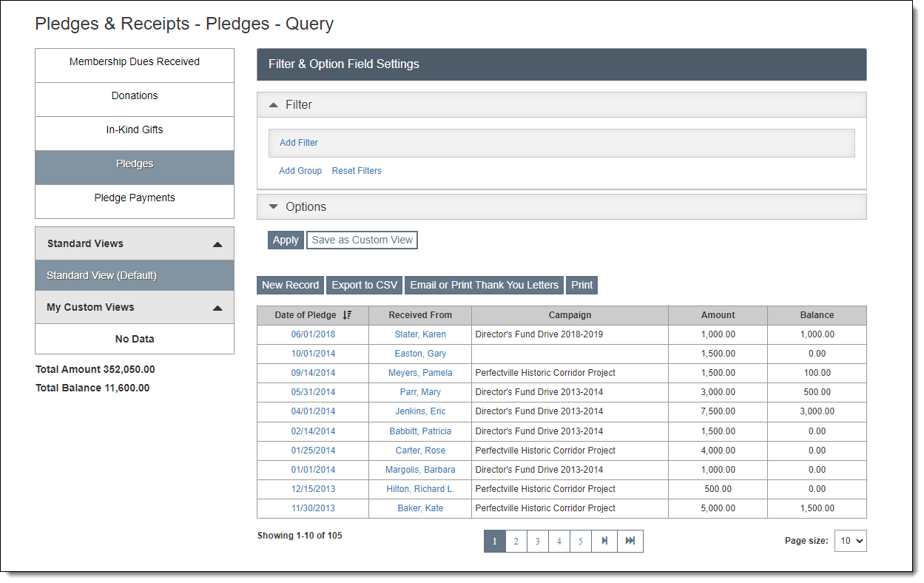Go to page 3 of results
The height and width of the screenshot is (583, 924).
537,541
